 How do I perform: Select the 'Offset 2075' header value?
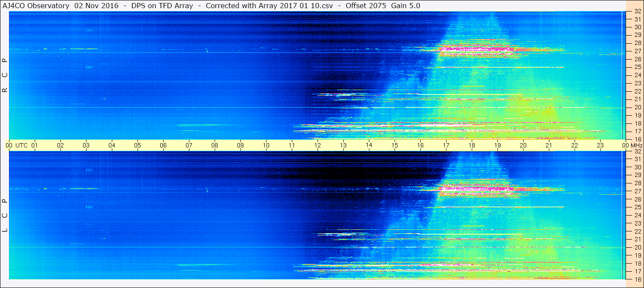tap(367, 6)
